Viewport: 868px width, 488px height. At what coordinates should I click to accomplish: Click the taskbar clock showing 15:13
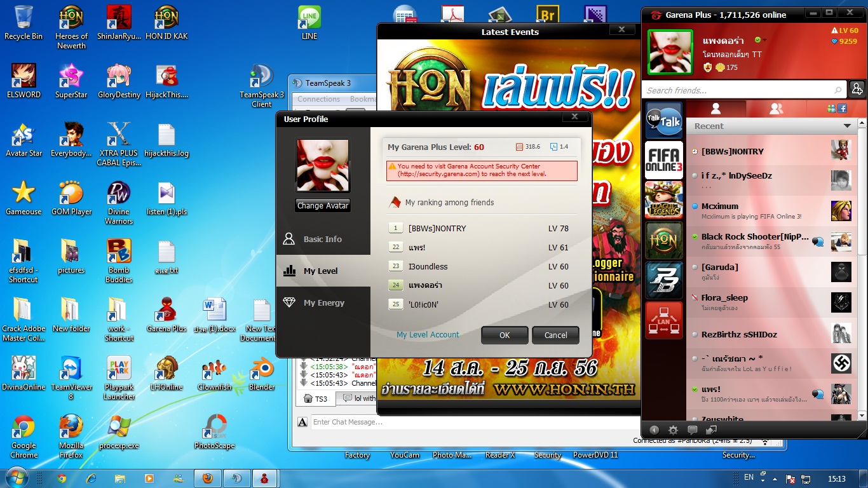pyautogui.click(x=837, y=478)
